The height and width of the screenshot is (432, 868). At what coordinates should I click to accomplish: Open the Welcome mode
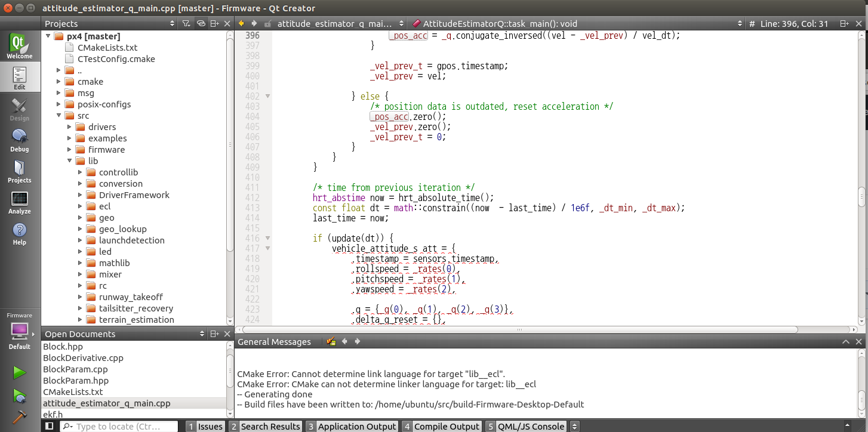point(20,46)
